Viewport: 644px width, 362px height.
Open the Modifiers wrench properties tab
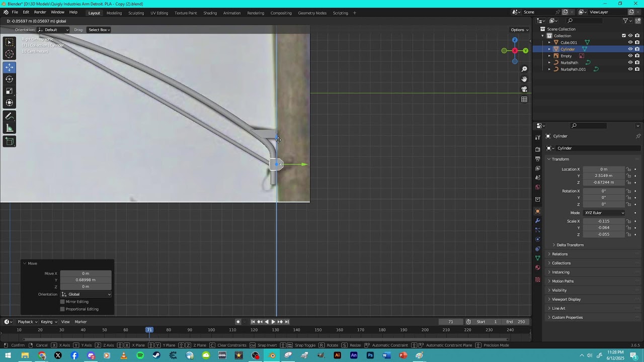point(537,221)
